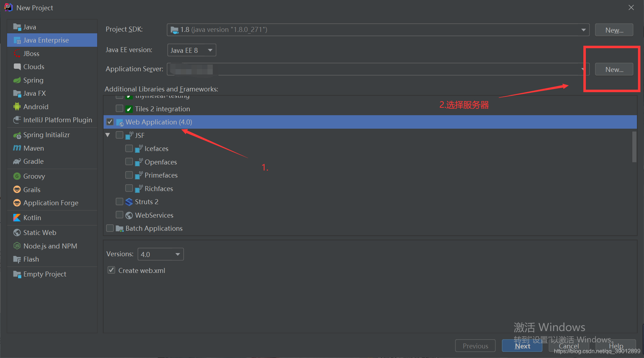Click the IntelliJ Platform Plugin icon

click(17, 120)
